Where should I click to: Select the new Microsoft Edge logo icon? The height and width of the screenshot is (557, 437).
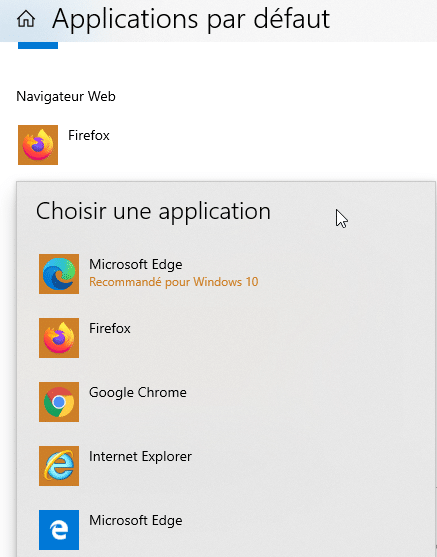(59, 274)
